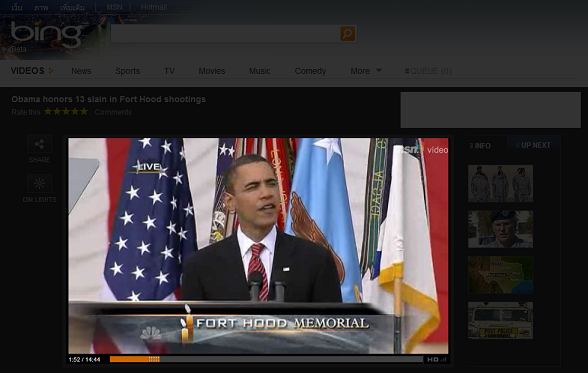Screen dimensions: 588x373
Task: Click the 1:52 / 14:44 time display
Action: click(84, 360)
